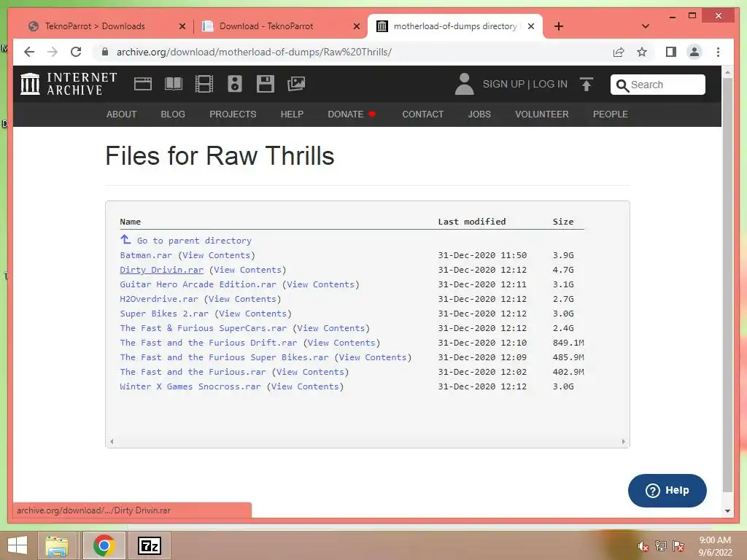Open the Audio speaker icon
Screen dimensions: 747x560
(234, 84)
